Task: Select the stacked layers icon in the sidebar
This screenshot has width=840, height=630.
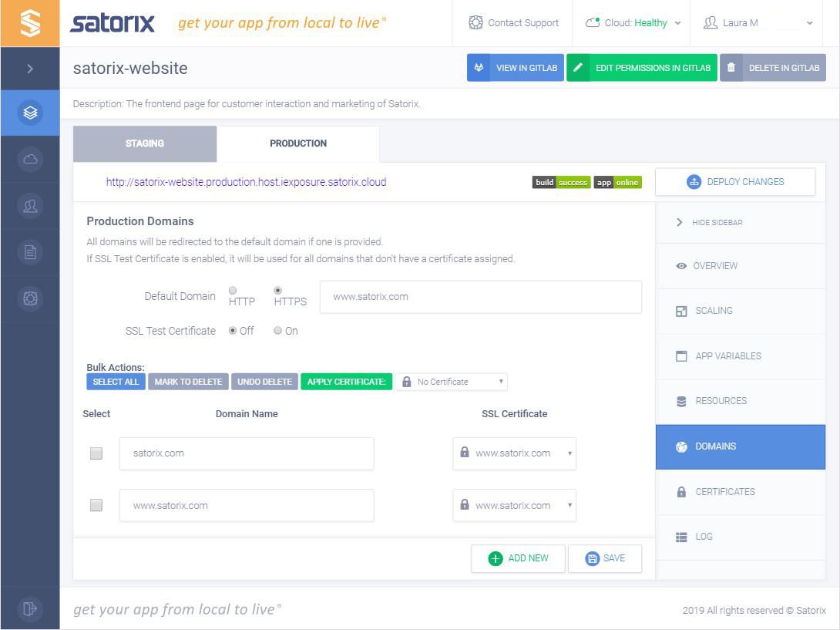Action: (x=30, y=112)
